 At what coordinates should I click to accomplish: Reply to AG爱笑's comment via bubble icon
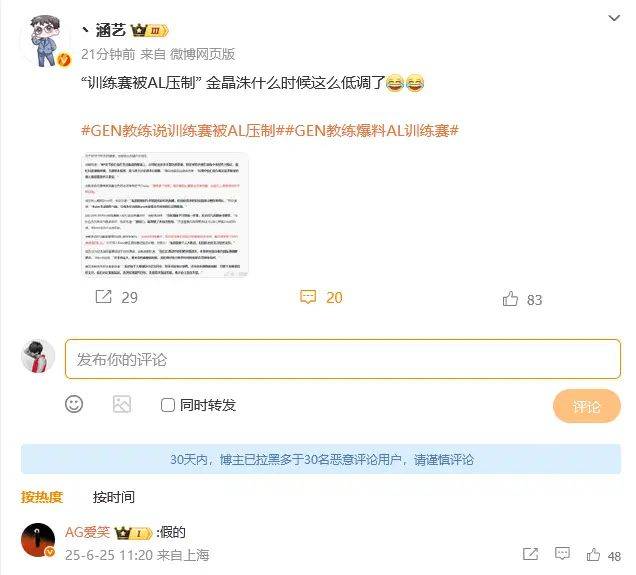[562, 554]
